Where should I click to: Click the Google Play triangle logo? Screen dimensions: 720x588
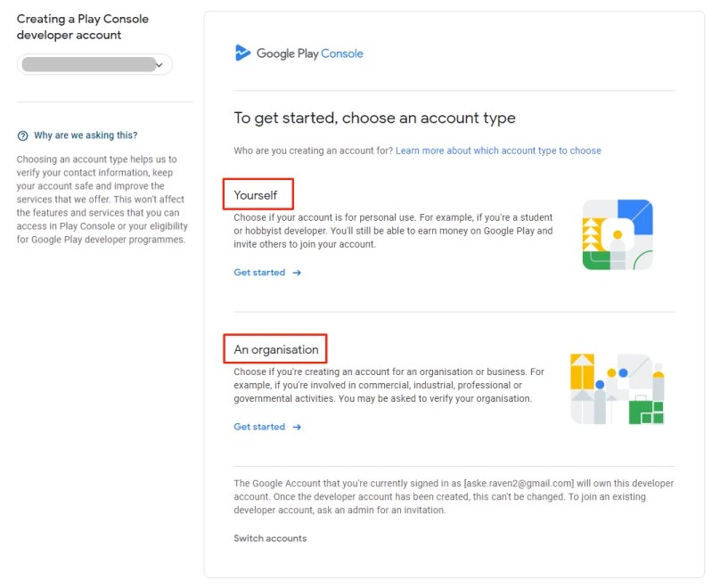pos(241,53)
